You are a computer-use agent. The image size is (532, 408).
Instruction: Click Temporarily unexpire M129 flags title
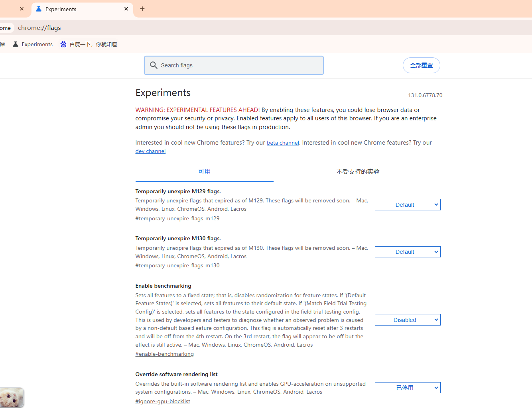(178, 191)
